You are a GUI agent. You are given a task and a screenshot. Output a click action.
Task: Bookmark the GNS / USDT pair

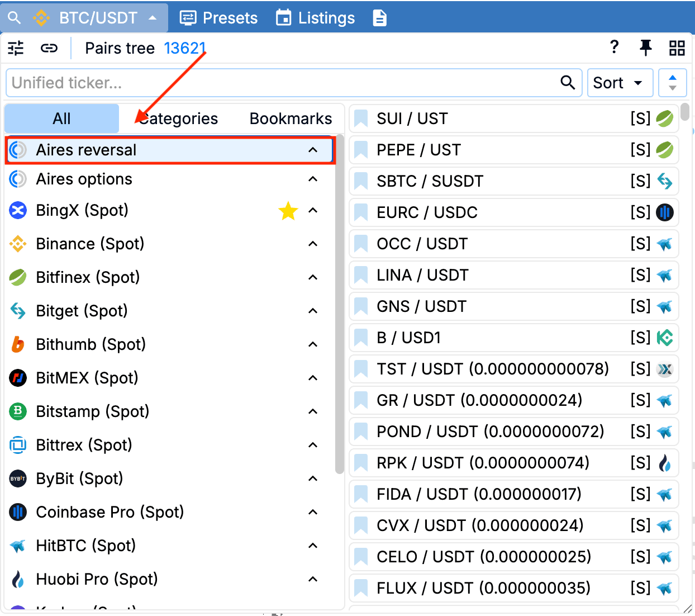click(361, 306)
